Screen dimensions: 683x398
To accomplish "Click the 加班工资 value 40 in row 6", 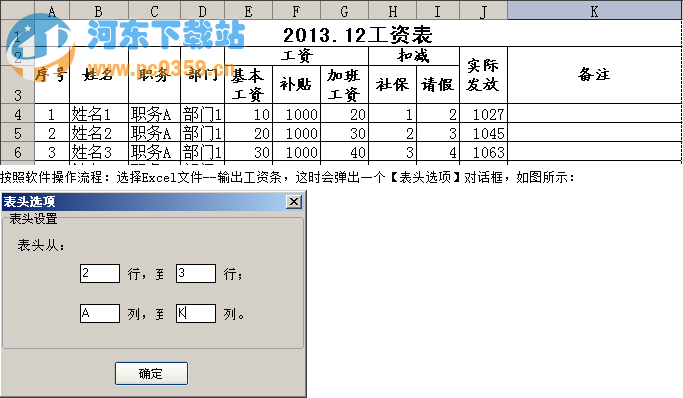I will click(344, 152).
